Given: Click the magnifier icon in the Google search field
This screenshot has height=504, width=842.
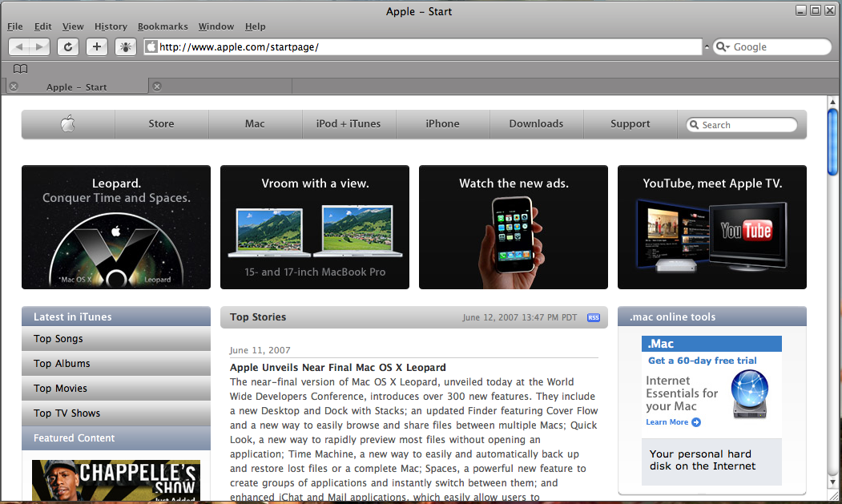Looking at the screenshot, I should [x=723, y=46].
